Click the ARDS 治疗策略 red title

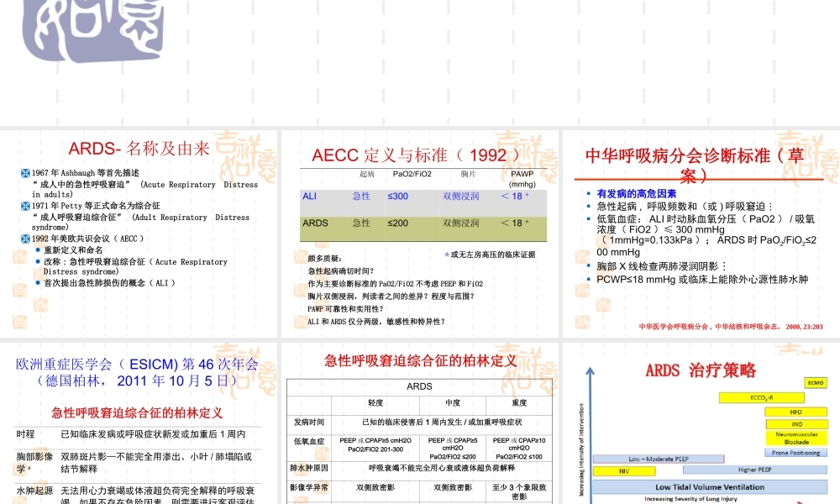coord(702,368)
